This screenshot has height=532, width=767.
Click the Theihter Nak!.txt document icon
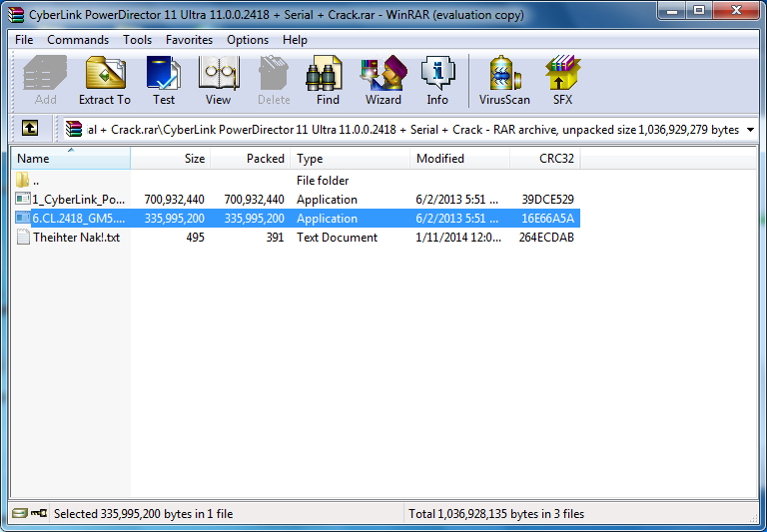pyautogui.click(x=23, y=238)
